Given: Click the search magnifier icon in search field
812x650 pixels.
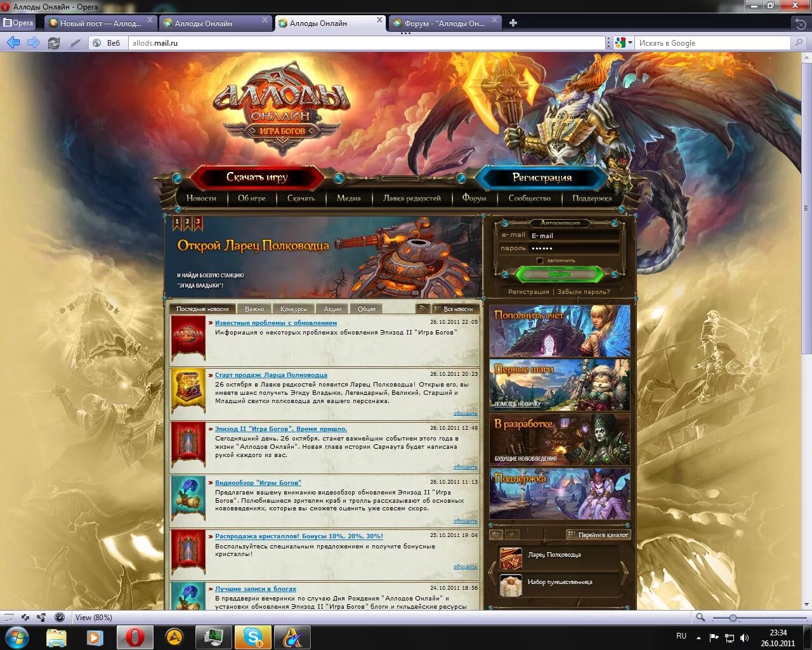Looking at the screenshot, I should [799, 43].
